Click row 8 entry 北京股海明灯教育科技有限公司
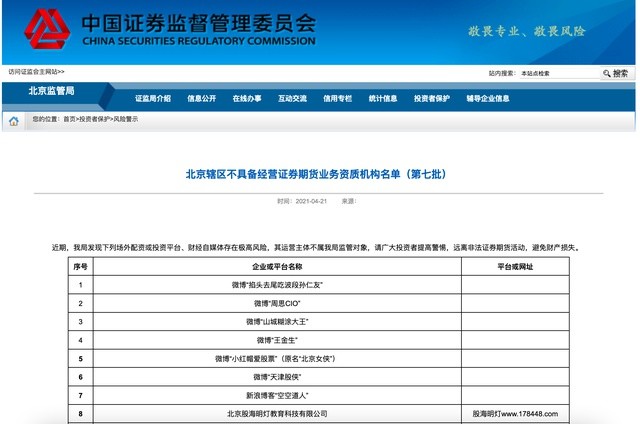The image size is (640, 424). pos(277,414)
